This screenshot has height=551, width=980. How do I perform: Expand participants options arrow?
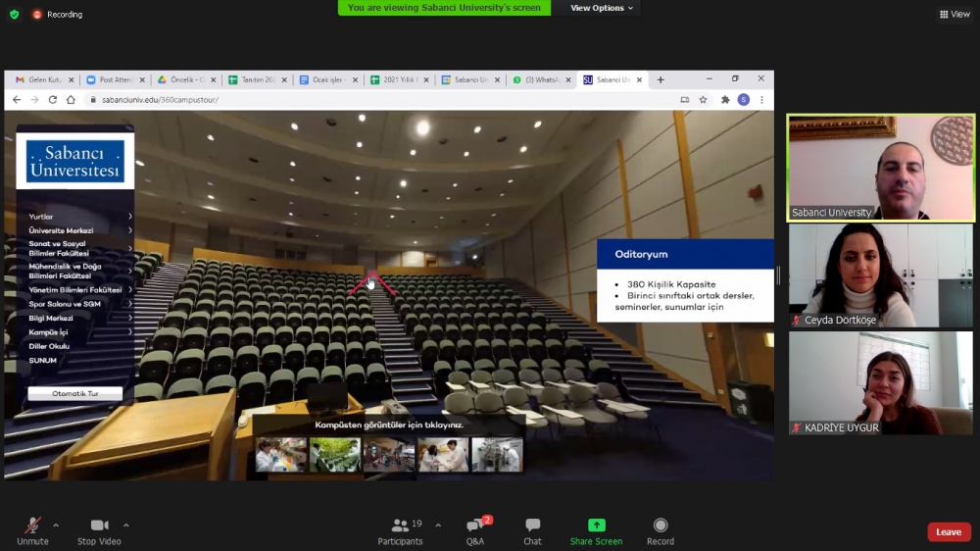coord(438,526)
